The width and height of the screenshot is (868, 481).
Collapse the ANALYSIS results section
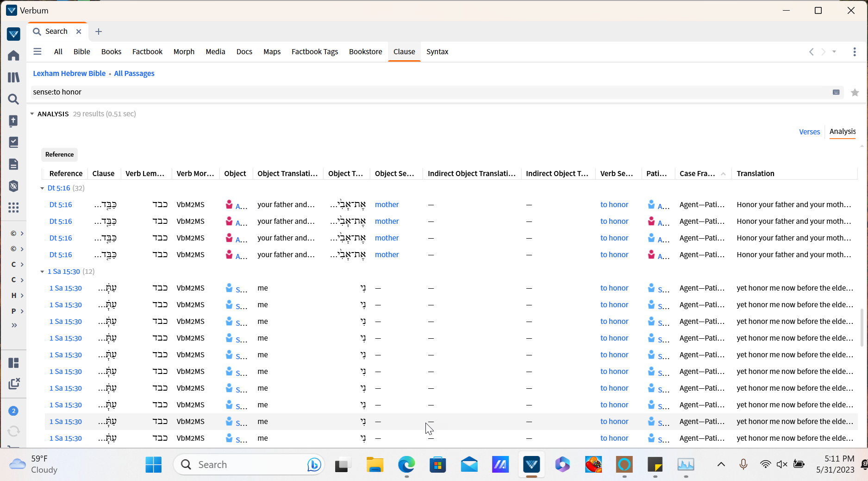[32, 114]
